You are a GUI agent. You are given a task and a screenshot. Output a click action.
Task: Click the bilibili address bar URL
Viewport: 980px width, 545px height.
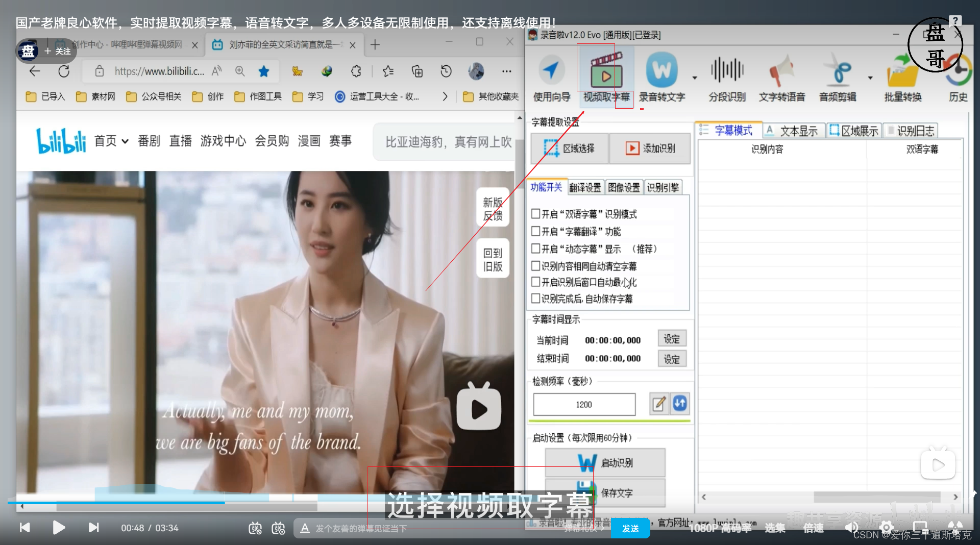159,71
